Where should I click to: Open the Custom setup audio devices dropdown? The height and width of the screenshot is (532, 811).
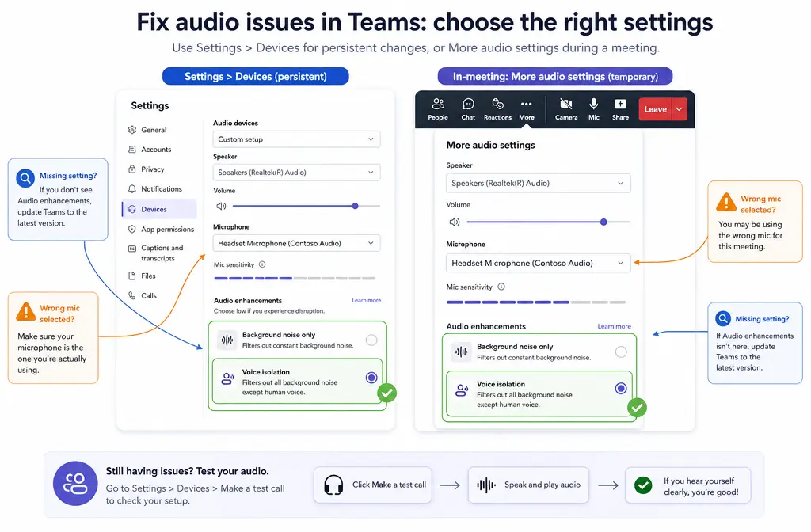tap(296, 139)
